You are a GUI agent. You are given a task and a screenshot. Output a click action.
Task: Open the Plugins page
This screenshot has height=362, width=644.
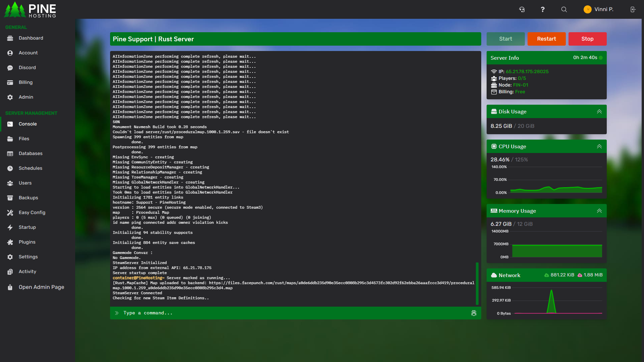tap(26, 242)
